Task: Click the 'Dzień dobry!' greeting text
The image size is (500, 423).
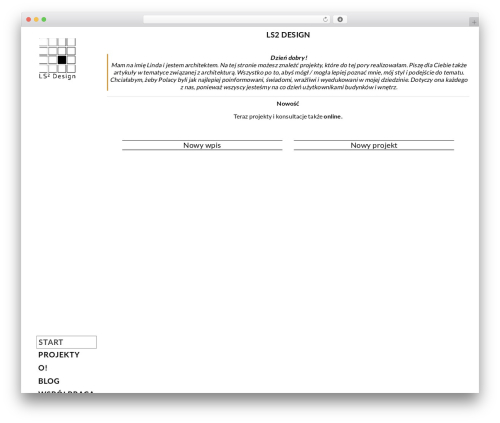Action: tap(289, 58)
